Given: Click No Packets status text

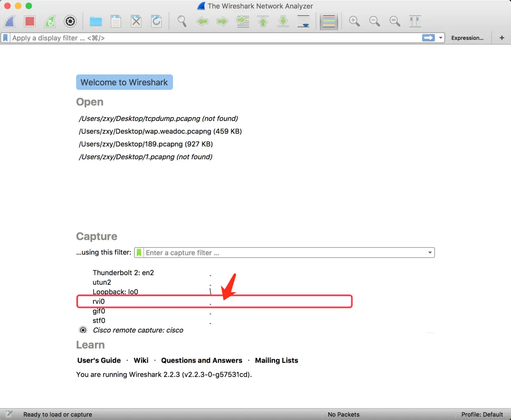Looking at the screenshot, I should pos(344,415).
